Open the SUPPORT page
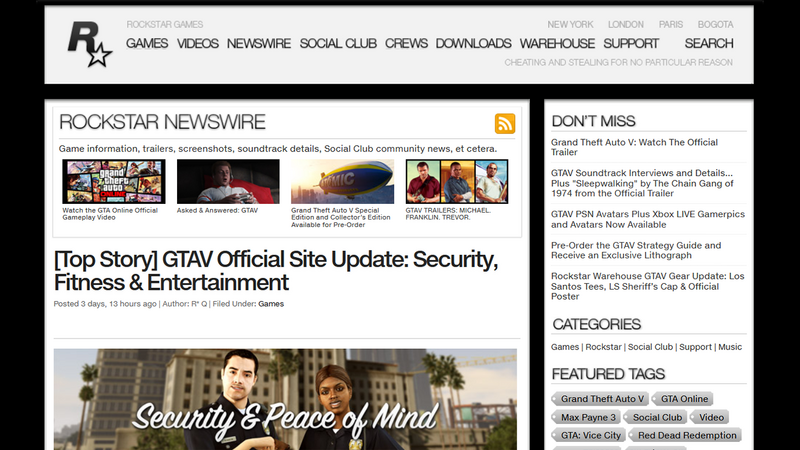This screenshot has height=450, width=800. (x=631, y=44)
